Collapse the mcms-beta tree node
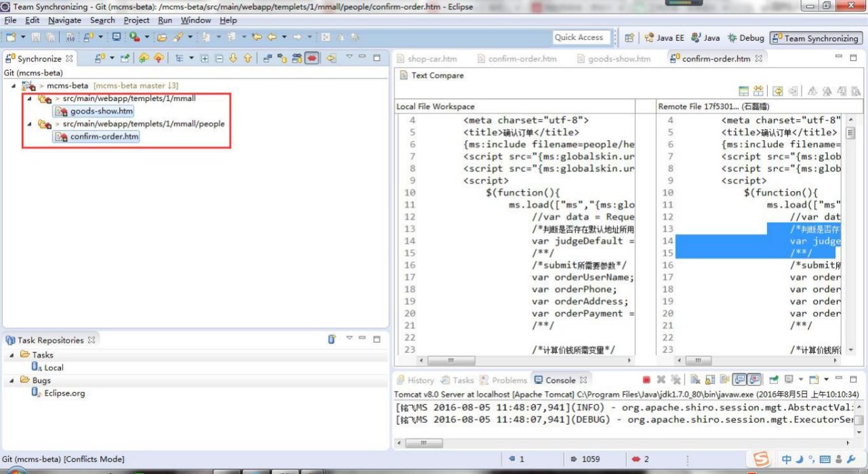 point(15,86)
